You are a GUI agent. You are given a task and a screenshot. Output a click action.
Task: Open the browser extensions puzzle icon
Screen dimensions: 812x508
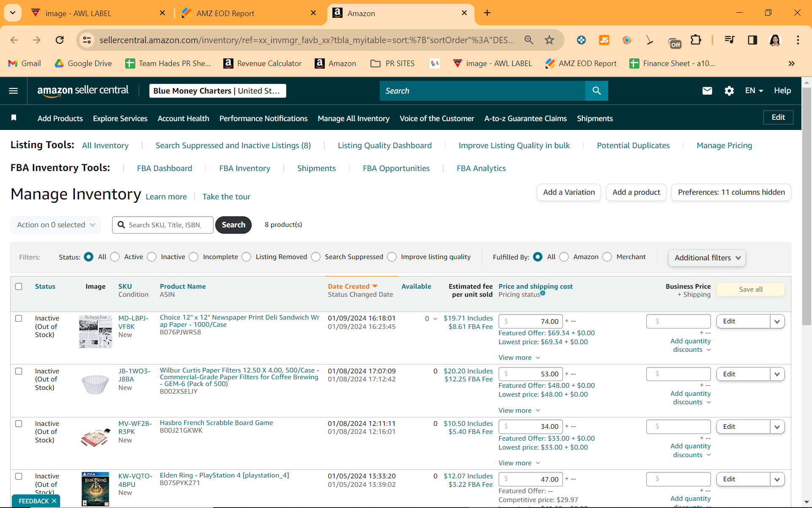[x=696, y=40]
